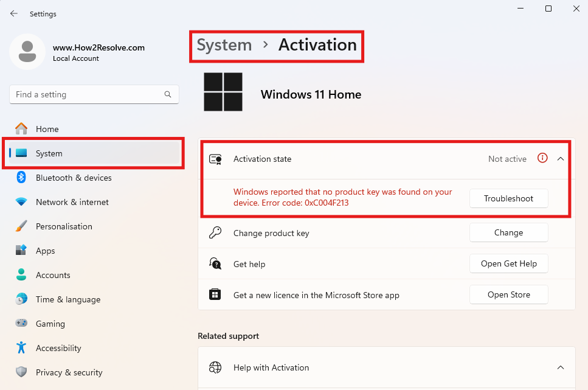Open the Accounts category
The width and height of the screenshot is (588, 390).
[x=94, y=275]
